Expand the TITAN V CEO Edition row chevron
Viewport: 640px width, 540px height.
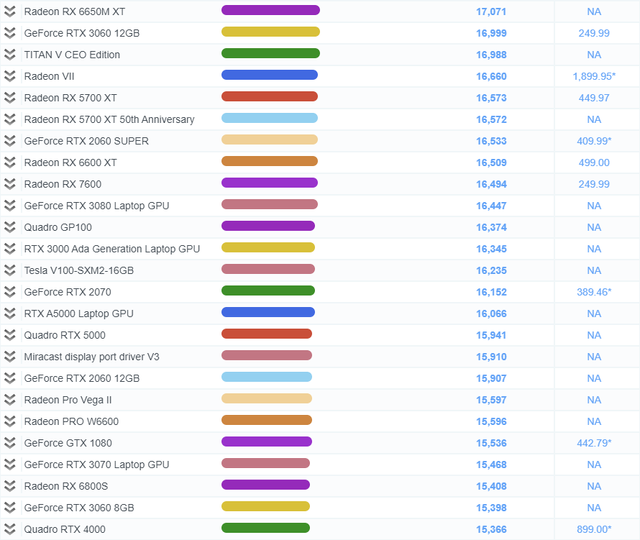(10, 55)
